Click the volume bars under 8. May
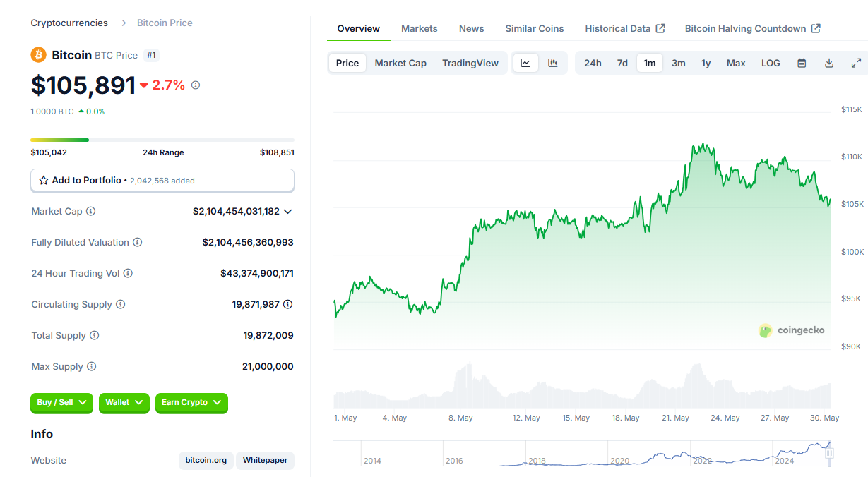This screenshot has width=868, height=477. [466, 385]
